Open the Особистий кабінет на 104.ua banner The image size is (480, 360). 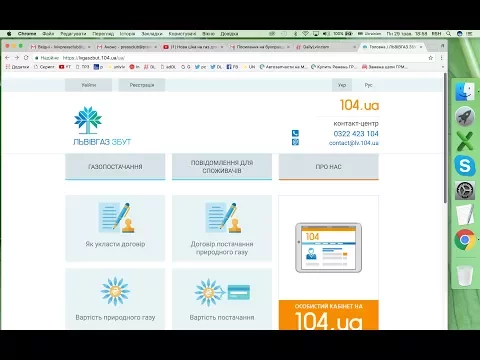click(x=329, y=315)
